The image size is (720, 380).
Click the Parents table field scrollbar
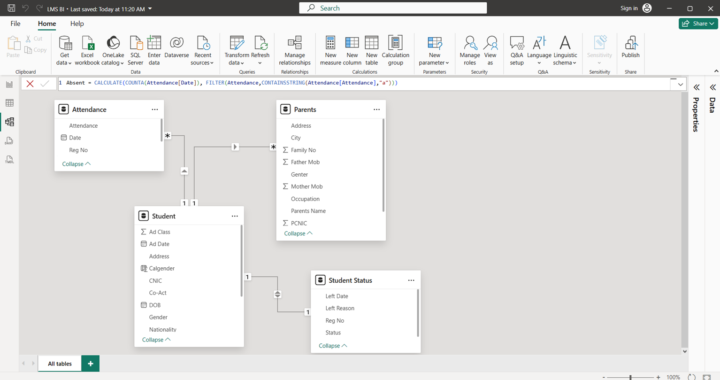click(383, 165)
